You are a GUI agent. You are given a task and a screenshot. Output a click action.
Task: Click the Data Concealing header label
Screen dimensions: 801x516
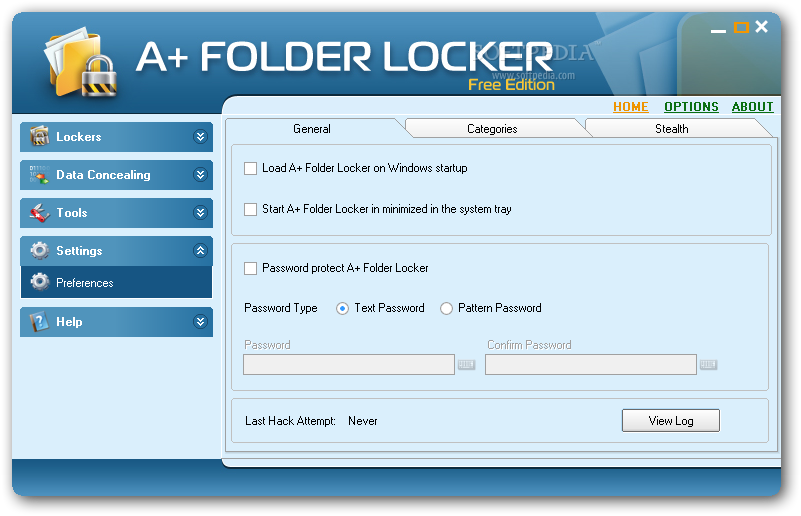(103, 175)
